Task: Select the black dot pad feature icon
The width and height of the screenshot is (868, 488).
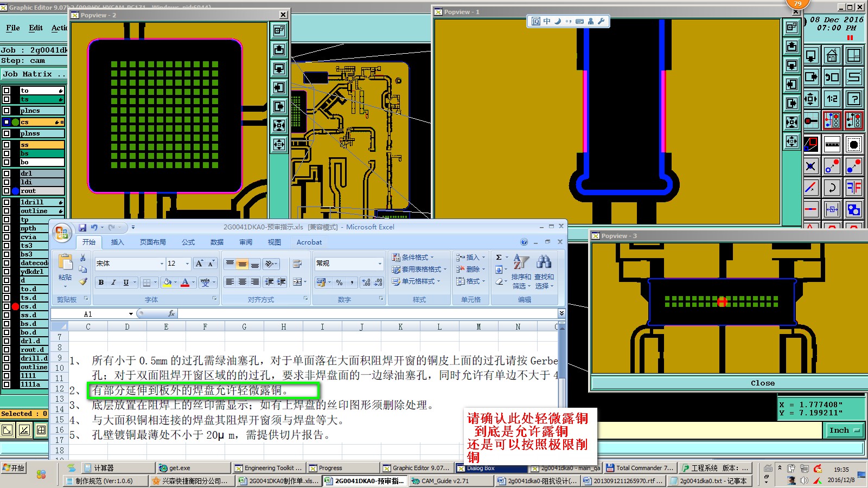Action: coord(854,144)
